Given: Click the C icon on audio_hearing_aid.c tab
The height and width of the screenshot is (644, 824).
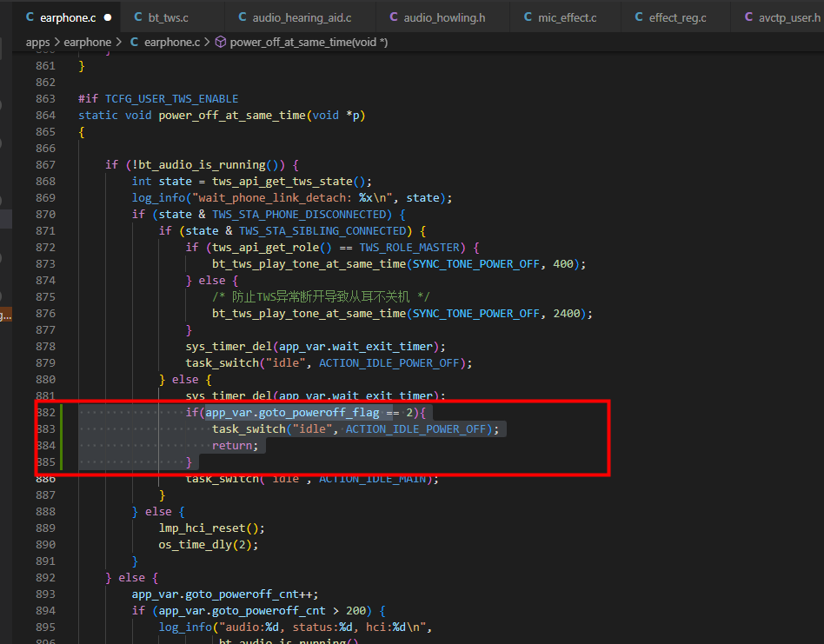Looking at the screenshot, I should (x=243, y=17).
